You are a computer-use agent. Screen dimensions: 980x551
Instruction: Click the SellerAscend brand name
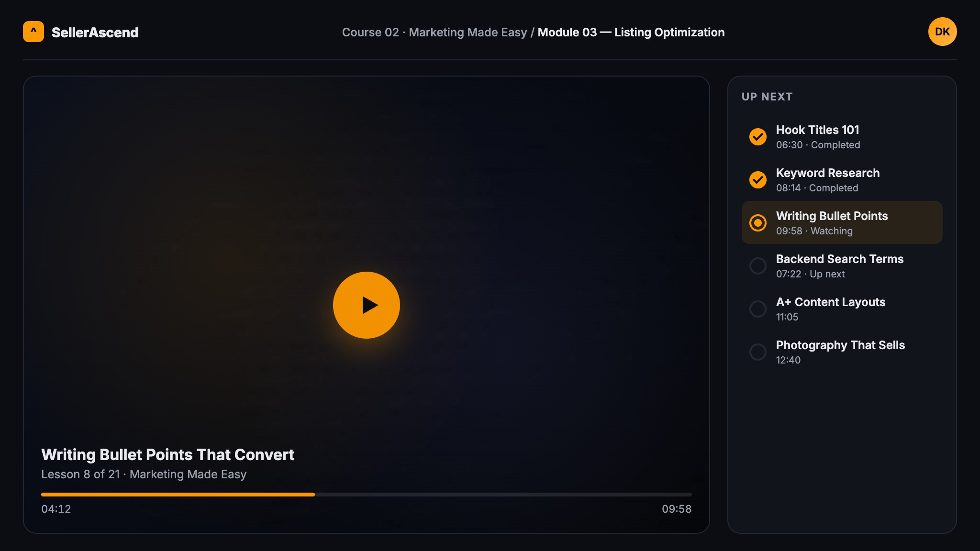[x=95, y=32]
